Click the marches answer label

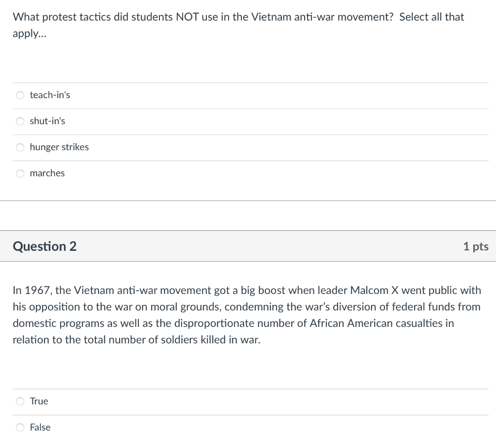[47, 173]
